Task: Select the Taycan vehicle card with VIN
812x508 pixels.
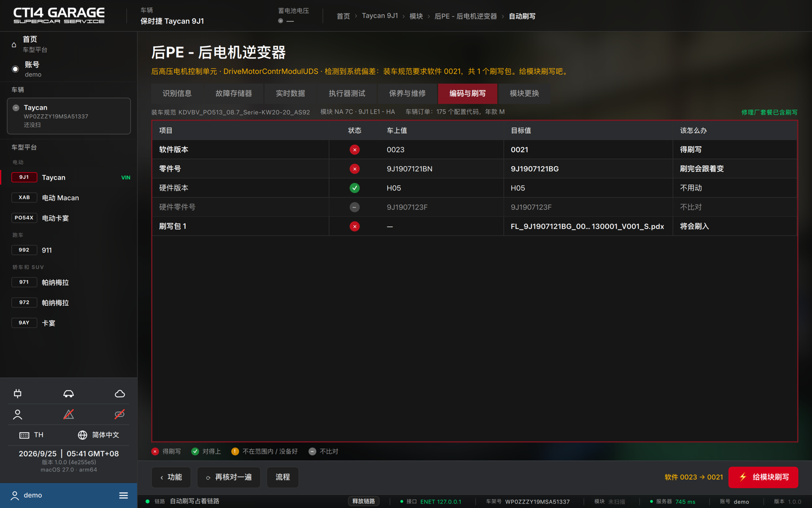Action: pos(69,116)
